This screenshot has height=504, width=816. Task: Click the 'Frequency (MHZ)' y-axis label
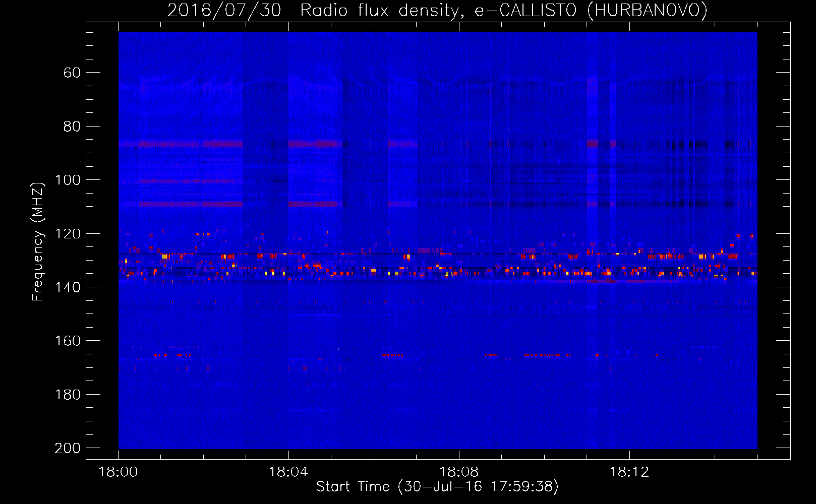(x=38, y=241)
